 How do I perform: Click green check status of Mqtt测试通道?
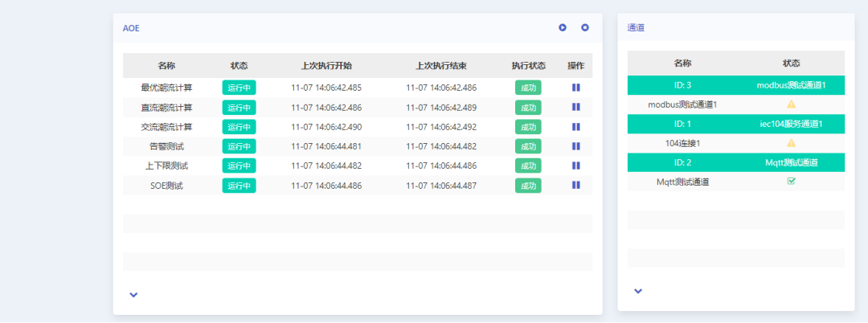pyautogui.click(x=791, y=182)
